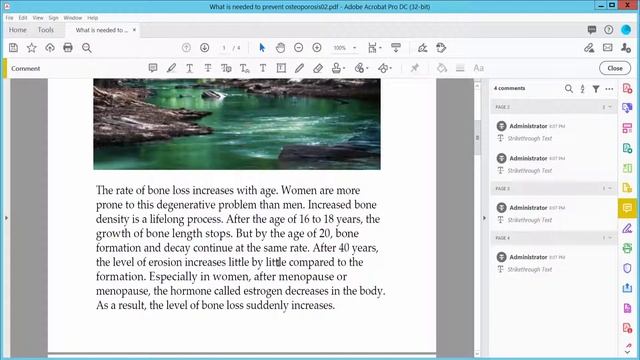Select the highlight text tool
Image resolution: width=640 pixels, height=360 pixels.
pos(171,68)
